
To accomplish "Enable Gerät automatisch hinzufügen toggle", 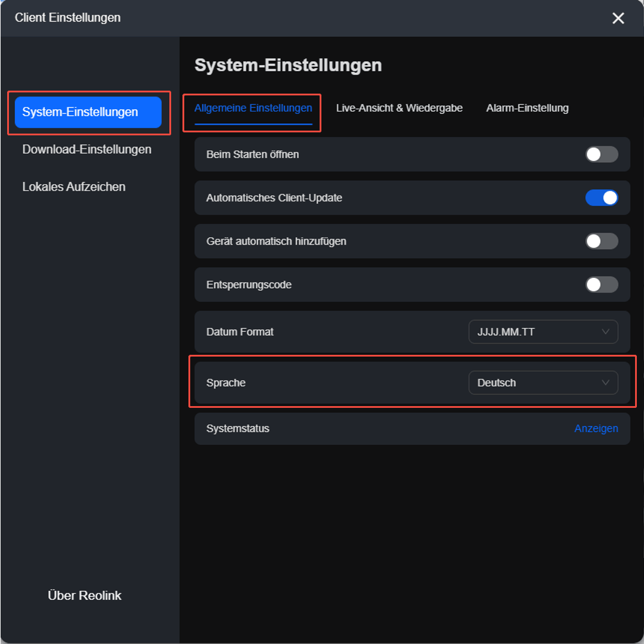I will [x=602, y=241].
